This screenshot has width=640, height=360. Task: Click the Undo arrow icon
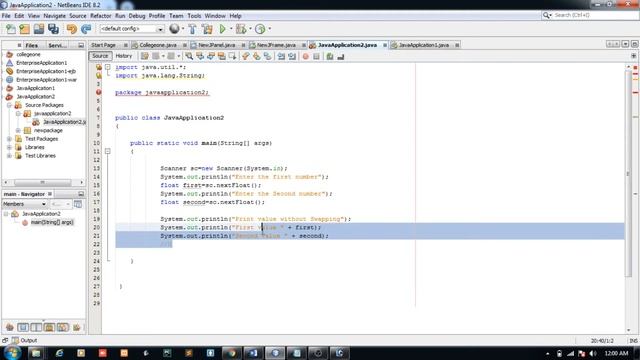(x=72, y=29)
